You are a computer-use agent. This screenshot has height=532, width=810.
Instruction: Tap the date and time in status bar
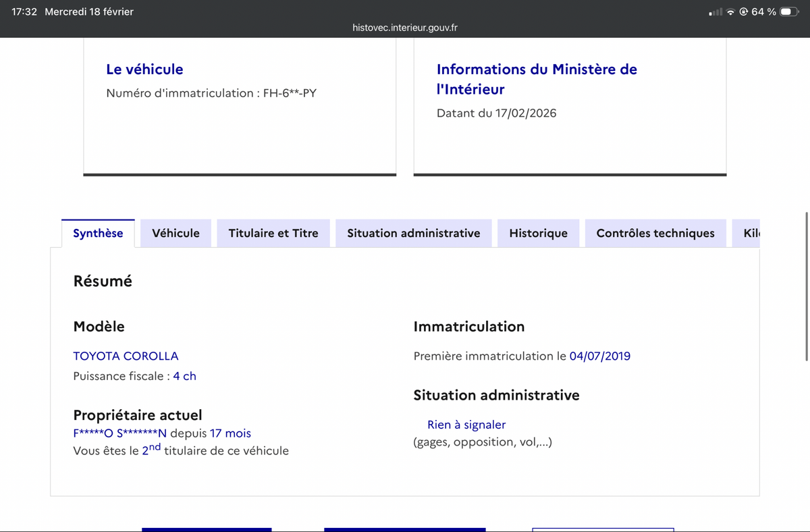coord(73,12)
